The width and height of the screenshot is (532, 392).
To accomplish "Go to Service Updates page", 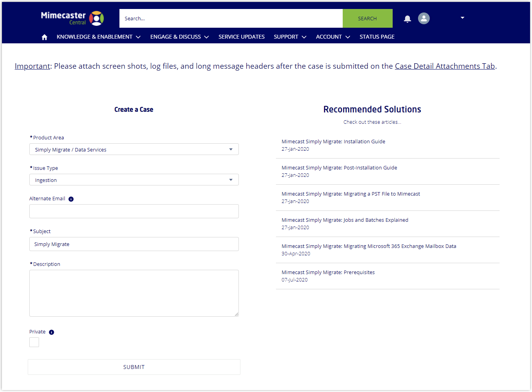I will click(241, 37).
